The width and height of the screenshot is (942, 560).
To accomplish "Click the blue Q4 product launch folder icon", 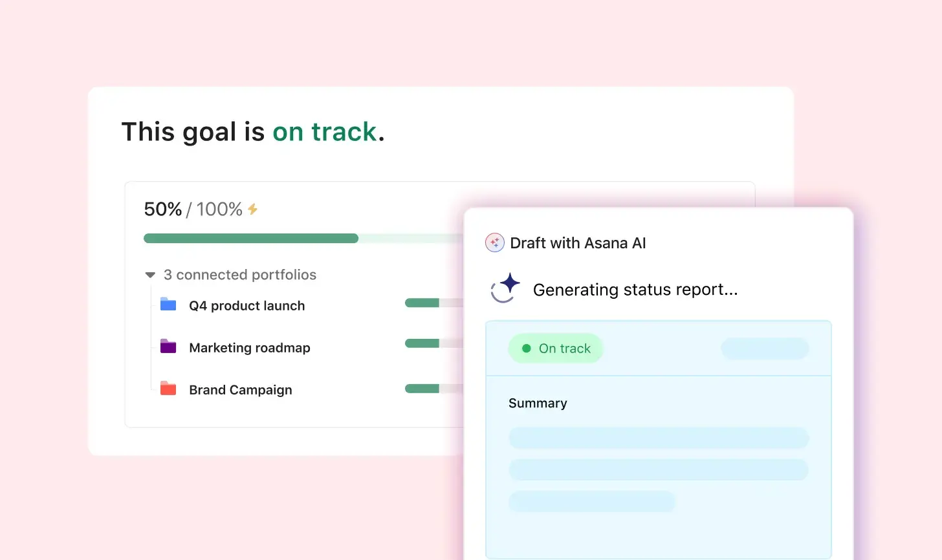I will [168, 305].
